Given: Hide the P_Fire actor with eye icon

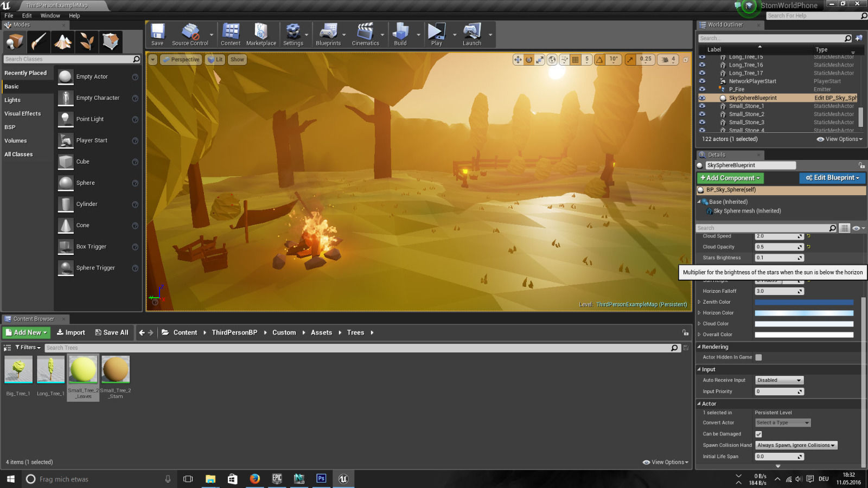Looking at the screenshot, I should point(702,89).
